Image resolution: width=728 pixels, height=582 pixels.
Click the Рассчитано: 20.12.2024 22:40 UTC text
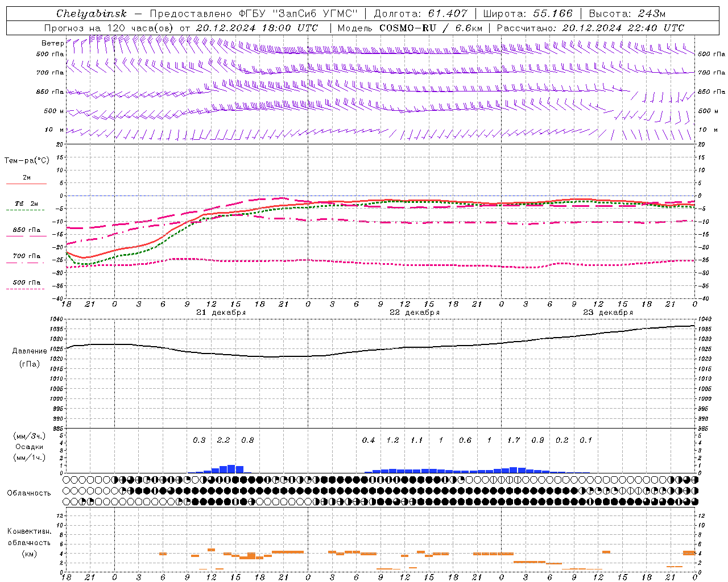coord(590,28)
